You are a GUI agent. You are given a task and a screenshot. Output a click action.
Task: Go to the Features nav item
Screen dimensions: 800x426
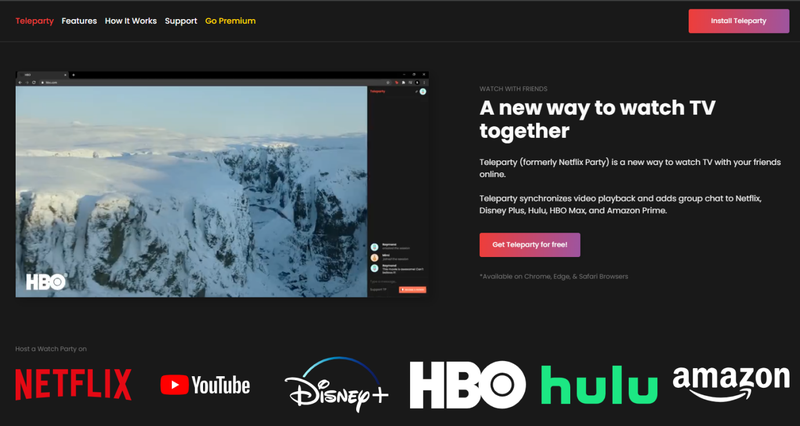click(79, 20)
